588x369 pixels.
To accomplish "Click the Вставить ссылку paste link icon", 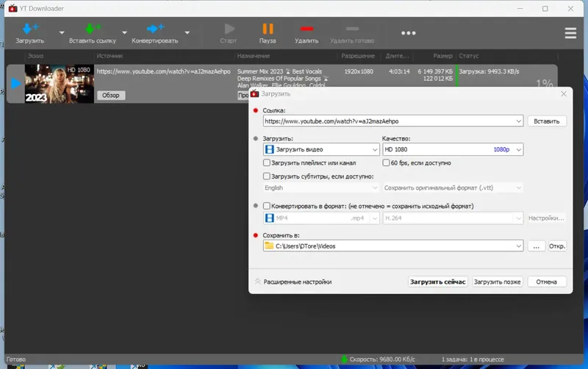I will click(93, 29).
